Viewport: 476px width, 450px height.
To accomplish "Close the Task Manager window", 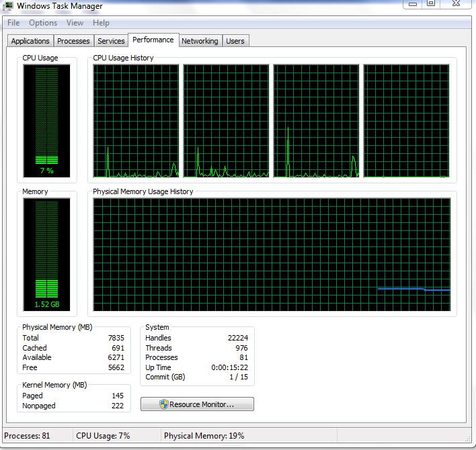I will (456, 4).
